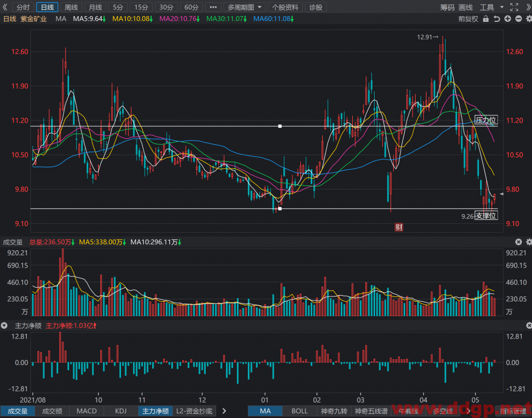Close the 成交量 volume panel
Image resolution: width=532 pixels, height=418 pixels.
[518, 242]
